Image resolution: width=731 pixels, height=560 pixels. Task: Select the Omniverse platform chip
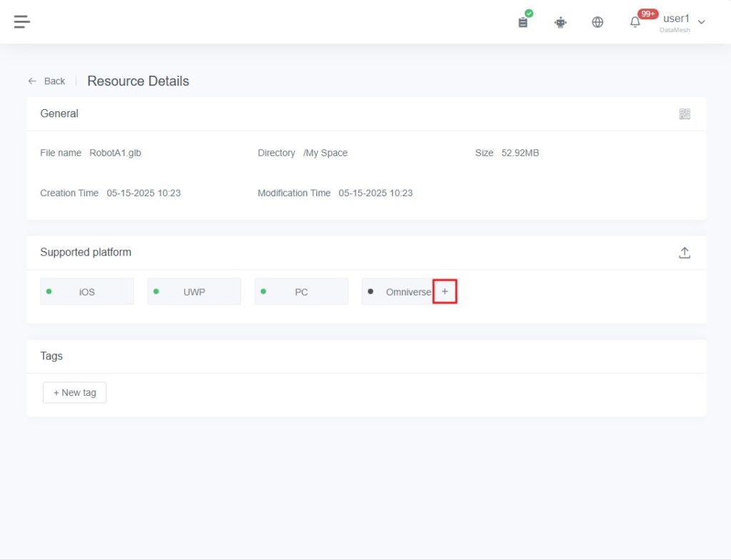400,292
